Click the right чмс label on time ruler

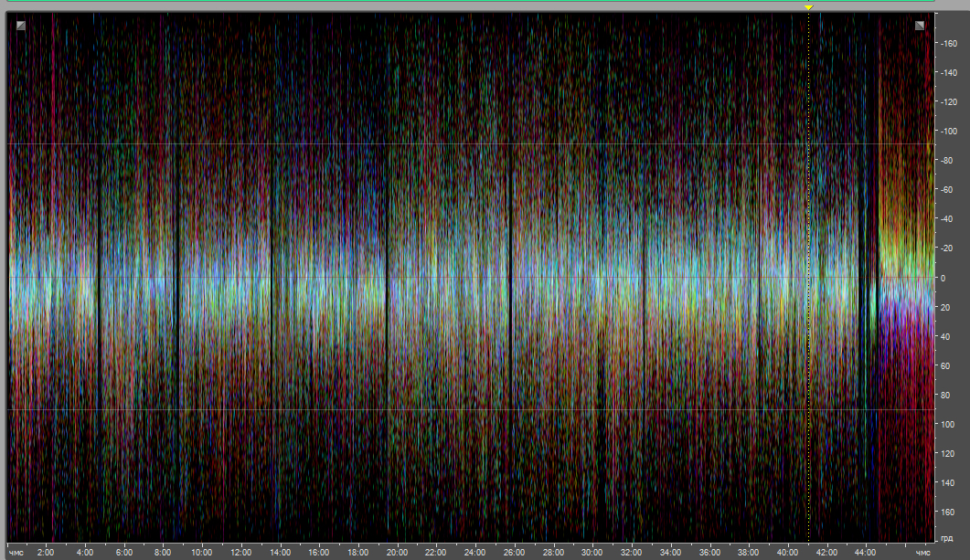click(x=923, y=553)
